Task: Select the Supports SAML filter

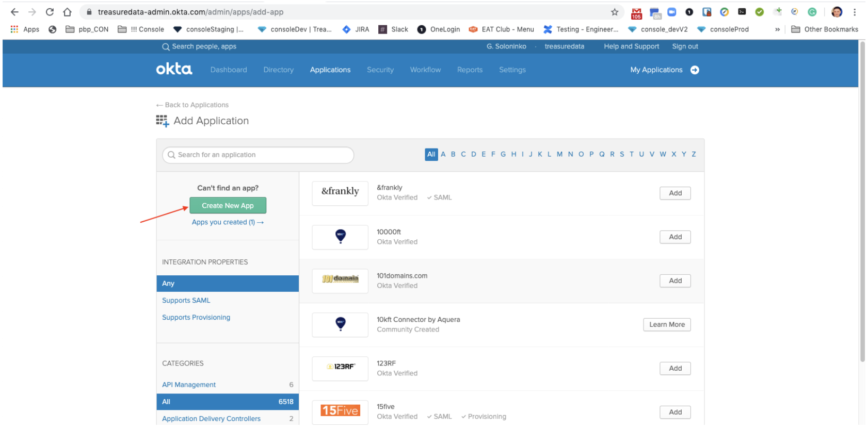Action: [x=186, y=301]
